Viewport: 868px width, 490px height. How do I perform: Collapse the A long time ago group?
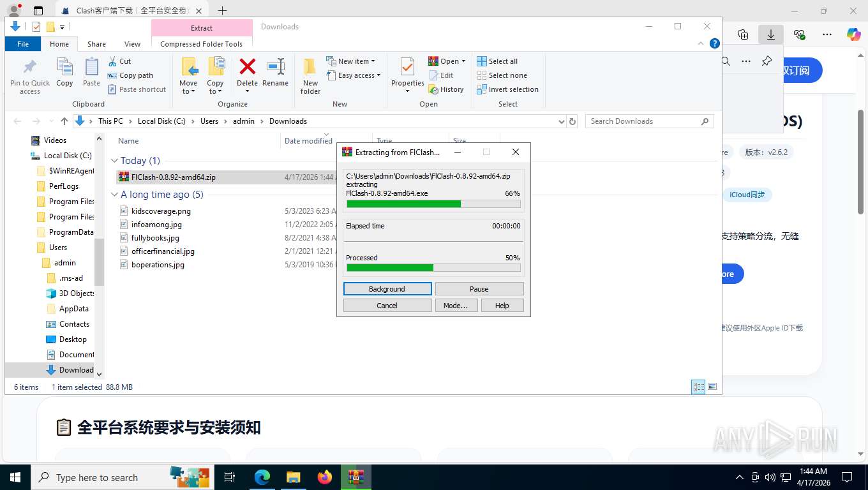[115, 195]
